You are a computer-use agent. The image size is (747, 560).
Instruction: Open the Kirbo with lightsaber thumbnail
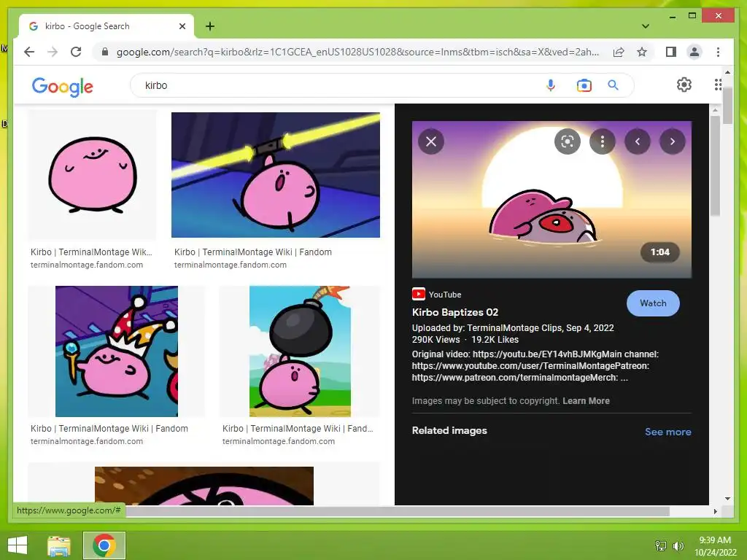pyautogui.click(x=275, y=175)
